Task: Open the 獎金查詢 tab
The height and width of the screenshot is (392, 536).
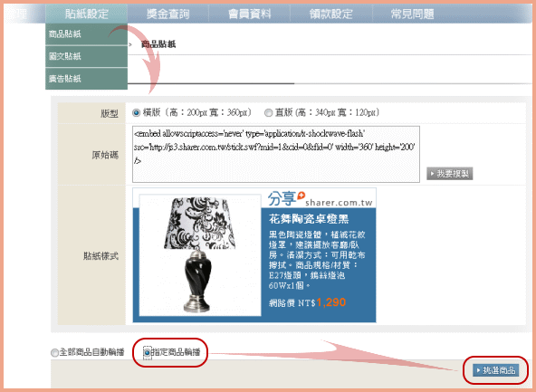Action: coord(168,14)
